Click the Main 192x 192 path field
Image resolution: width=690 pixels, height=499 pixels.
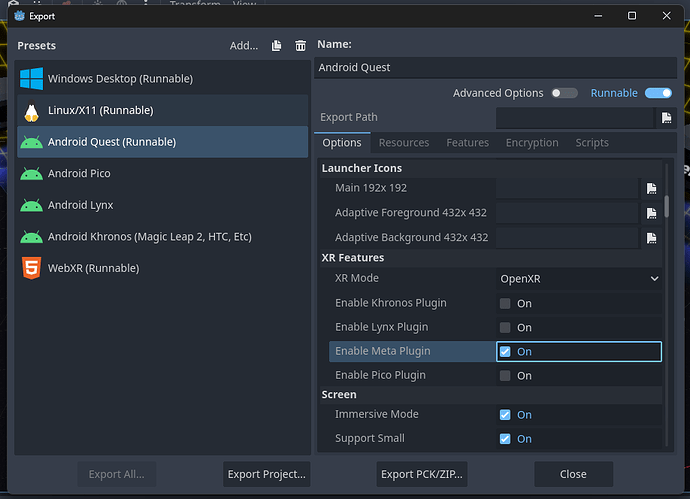coord(568,188)
